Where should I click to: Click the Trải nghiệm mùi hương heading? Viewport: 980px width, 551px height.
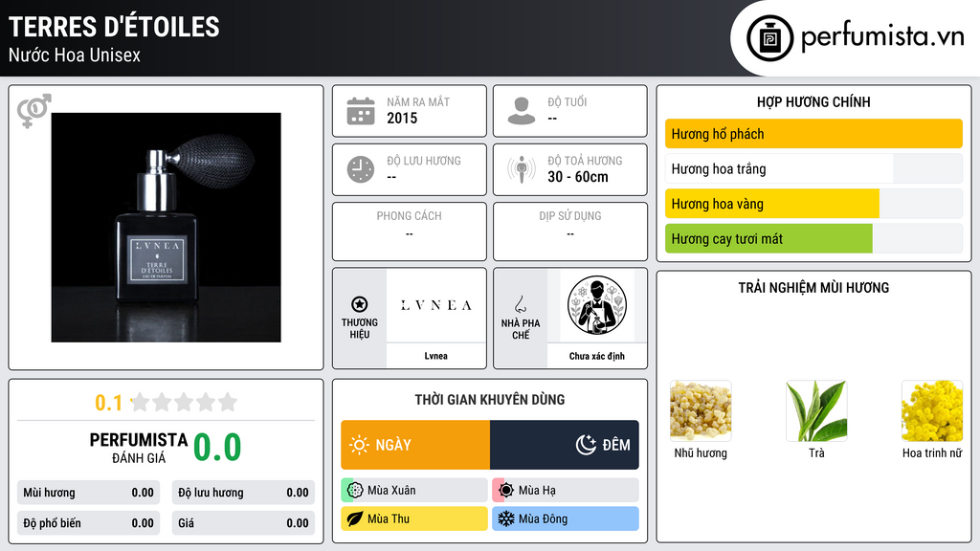(x=813, y=288)
